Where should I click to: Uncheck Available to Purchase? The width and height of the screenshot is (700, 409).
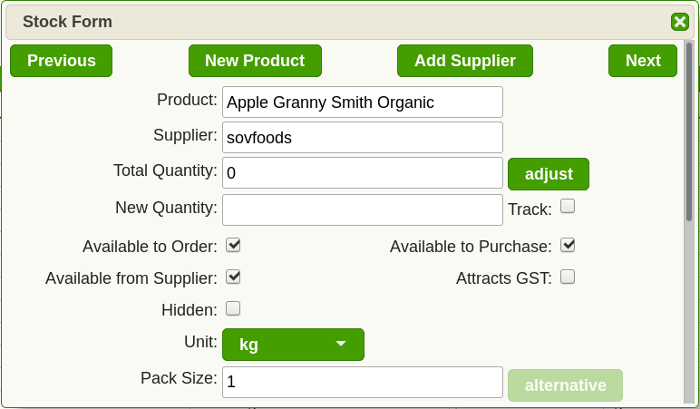pos(567,245)
